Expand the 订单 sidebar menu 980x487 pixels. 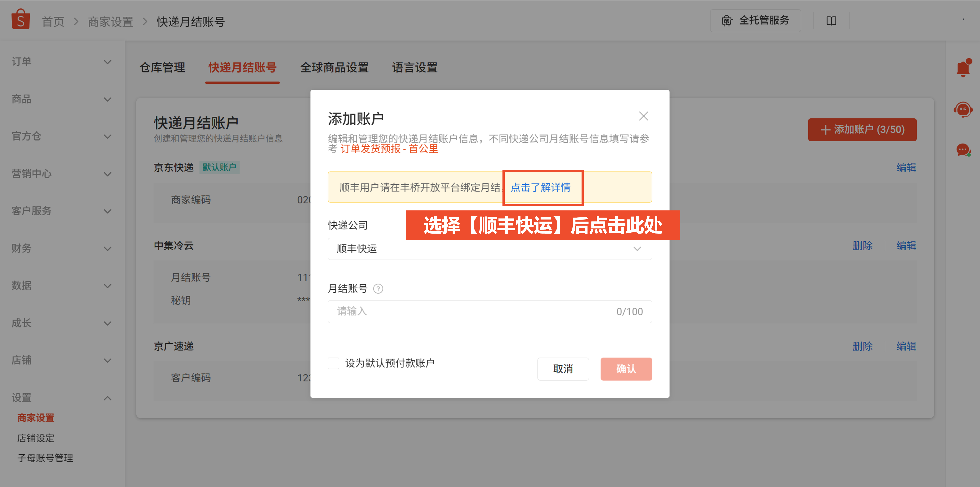click(x=62, y=62)
